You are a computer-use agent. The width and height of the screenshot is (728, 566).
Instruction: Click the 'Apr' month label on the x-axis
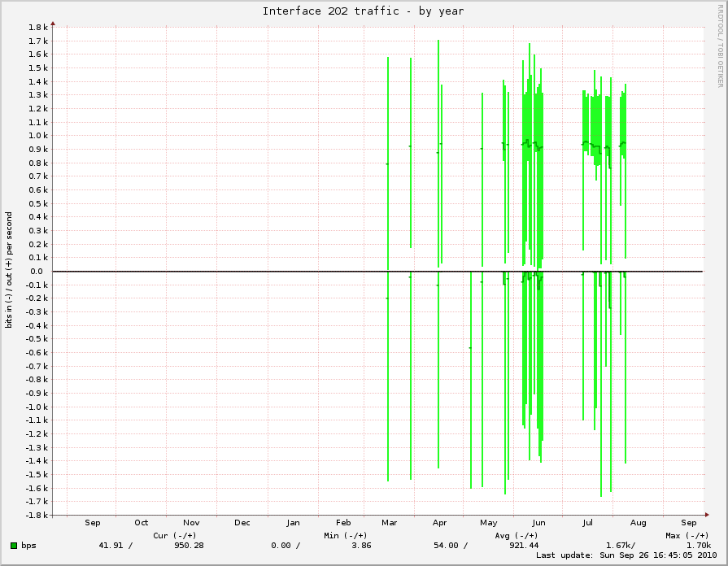(x=439, y=523)
